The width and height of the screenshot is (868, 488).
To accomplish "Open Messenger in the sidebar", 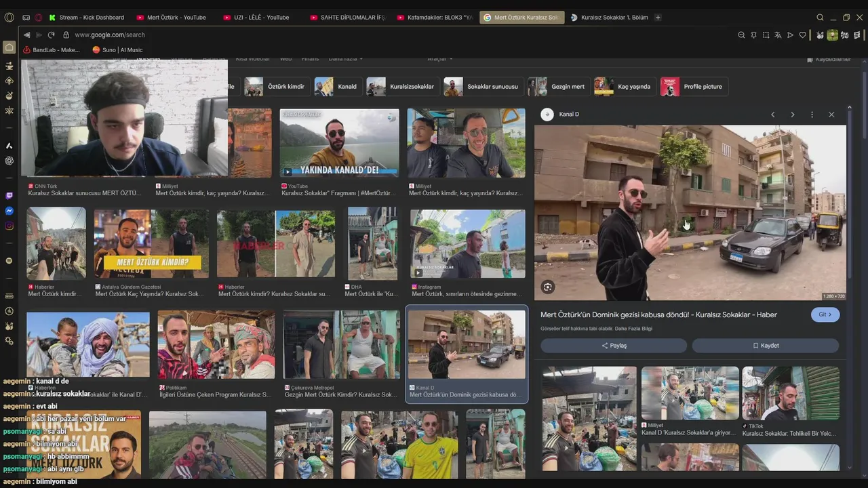I will [9, 211].
